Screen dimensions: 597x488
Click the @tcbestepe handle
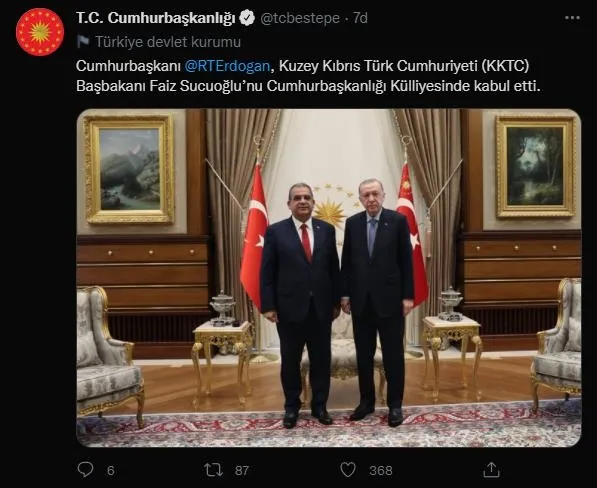pyautogui.click(x=300, y=18)
